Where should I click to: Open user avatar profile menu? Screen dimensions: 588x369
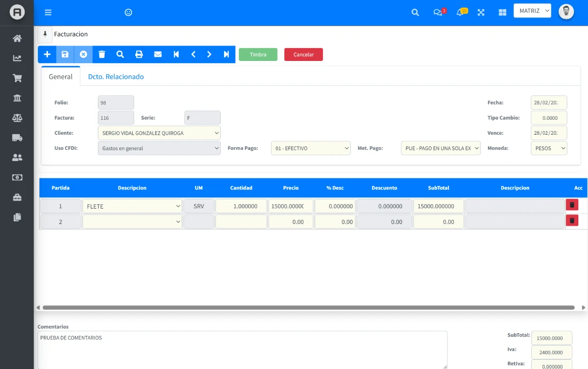coord(566,12)
